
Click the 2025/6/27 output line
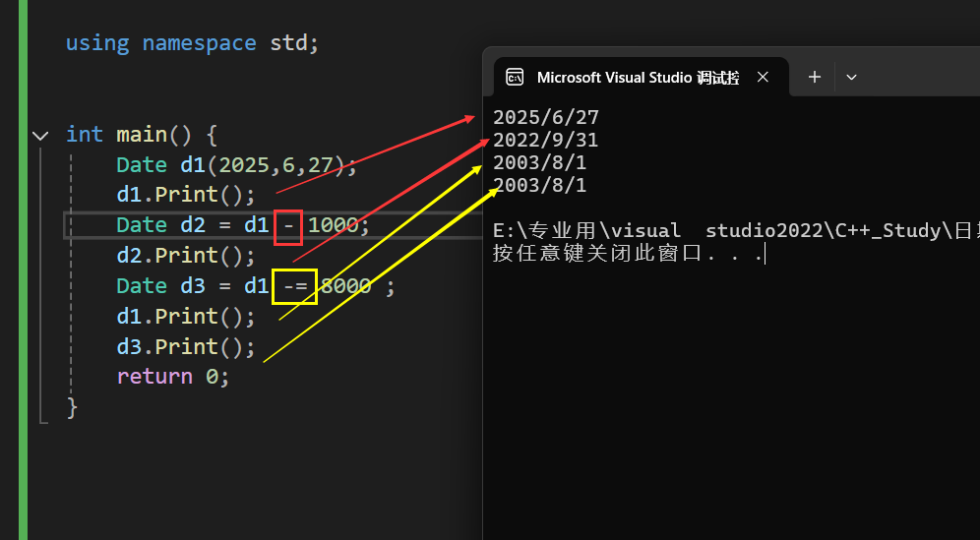(x=546, y=118)
